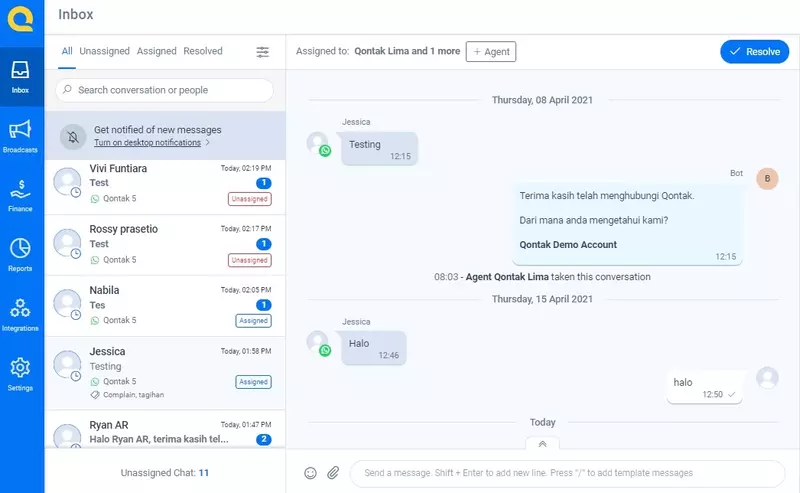Open the emoji picker
The height and width of the screenshot is (493, 800).
[310, 473]
